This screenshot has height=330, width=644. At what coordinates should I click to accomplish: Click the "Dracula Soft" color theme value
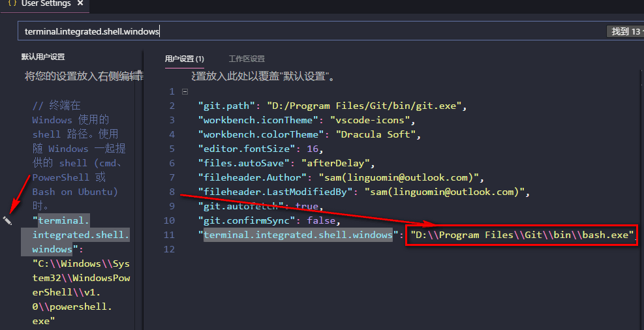(375, 134)
